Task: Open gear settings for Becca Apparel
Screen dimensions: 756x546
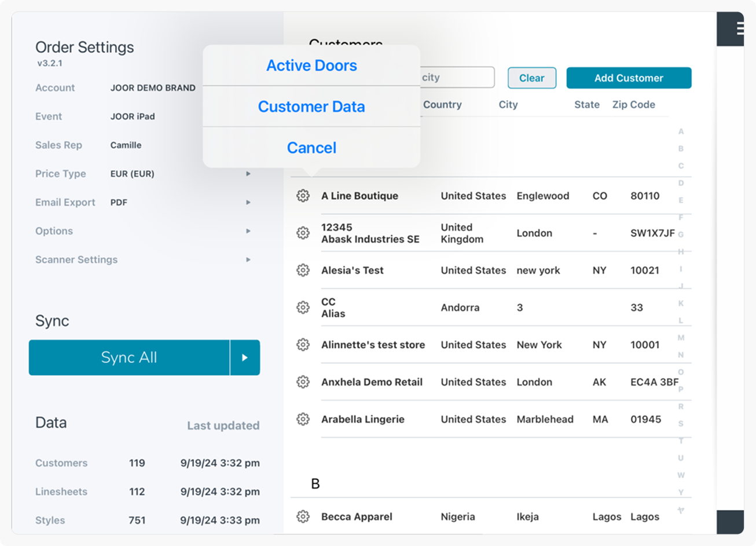Action: point(303,516)
